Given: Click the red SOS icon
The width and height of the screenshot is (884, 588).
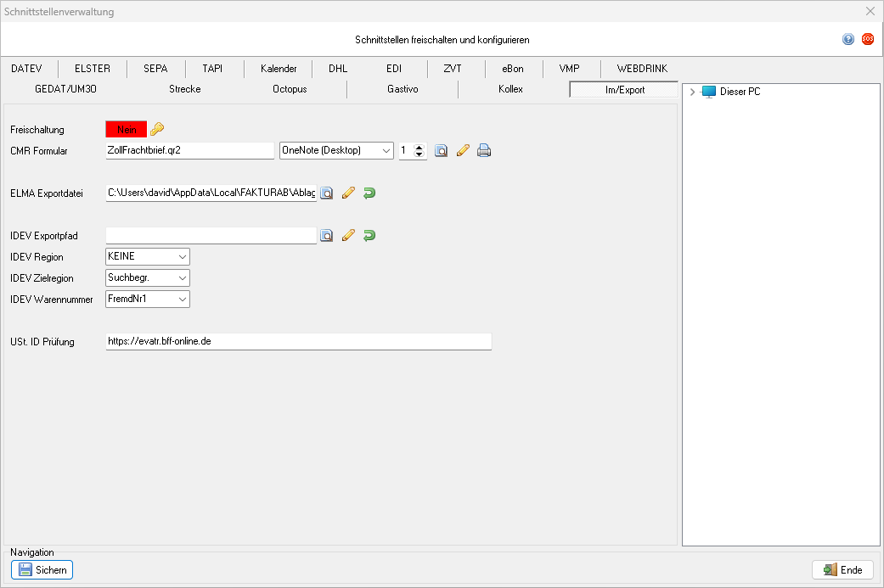Looking at the screenshot, I should click(868, 39).
